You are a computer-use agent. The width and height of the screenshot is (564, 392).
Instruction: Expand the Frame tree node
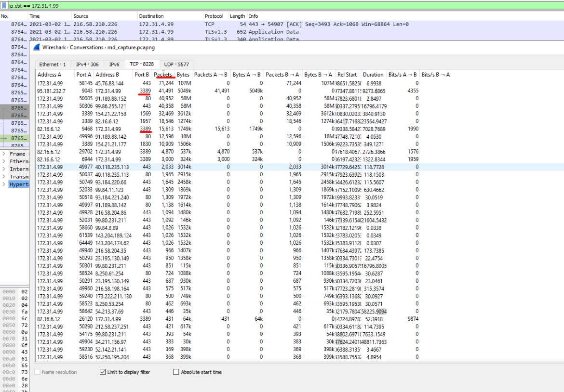pos(4,154)
